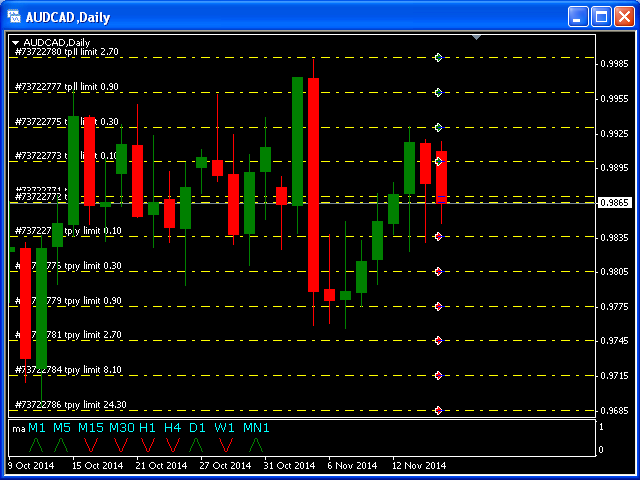640x480 pixels.
Task: Click the red H4 down arrow indicator
Action: pos(172,444)
